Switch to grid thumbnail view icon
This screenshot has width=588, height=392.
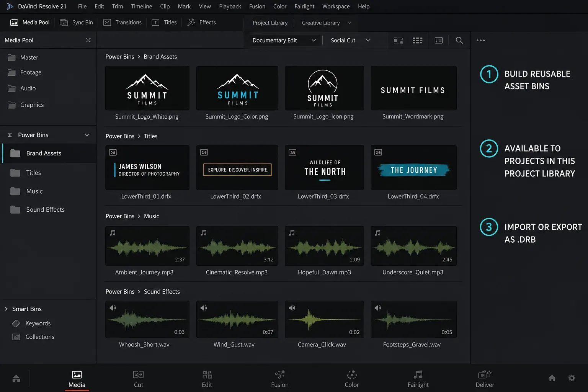click(x=417, y=40)
